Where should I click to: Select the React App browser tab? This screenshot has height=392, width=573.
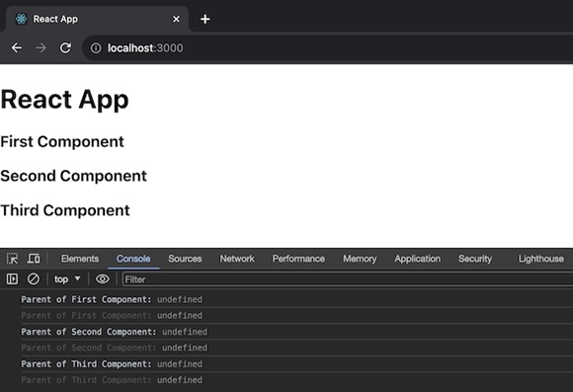point(98,19)
